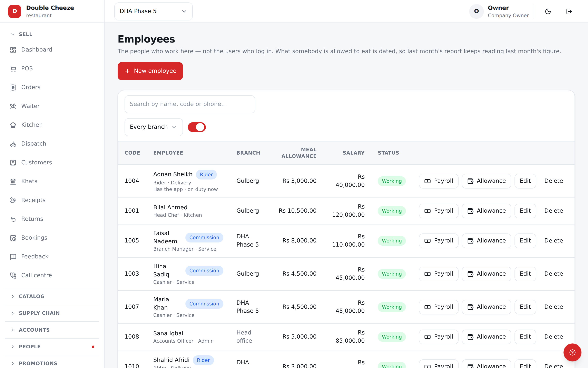
Task: Edit Maria Khan's record
Action: 525,307
